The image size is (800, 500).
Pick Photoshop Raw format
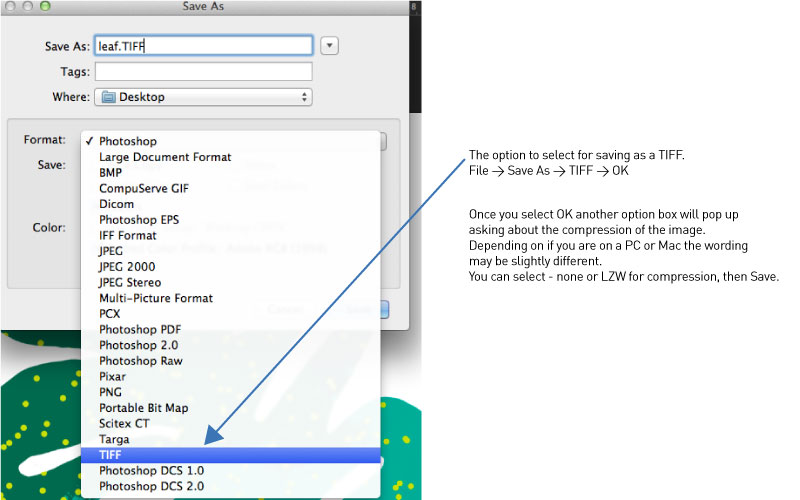click(231, 361)
